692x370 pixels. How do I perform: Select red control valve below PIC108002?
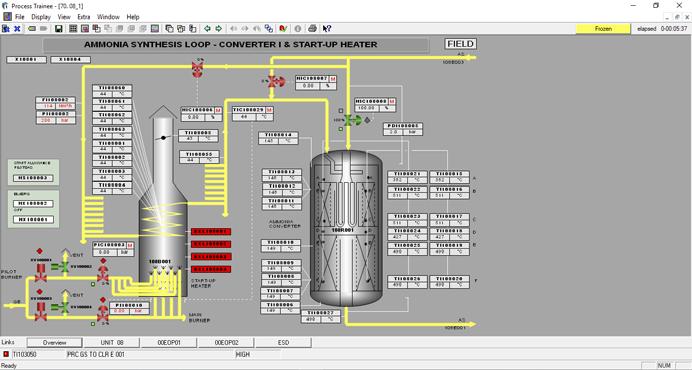coord(103,274)
